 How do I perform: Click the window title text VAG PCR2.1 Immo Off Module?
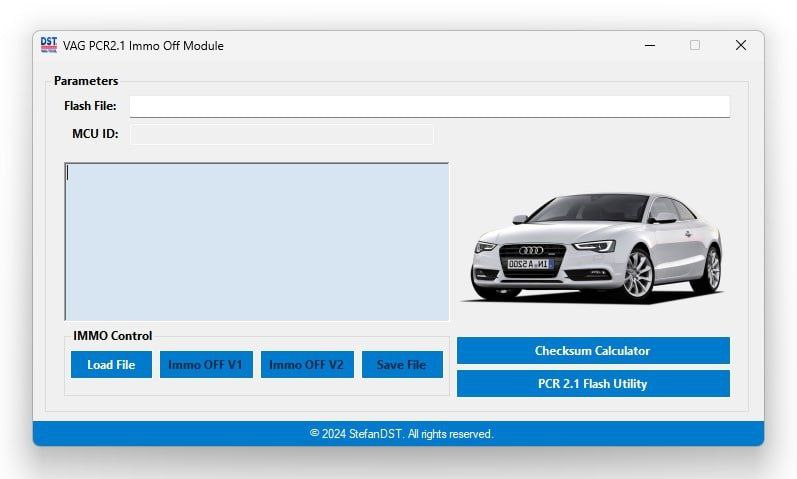coord(144,46)
